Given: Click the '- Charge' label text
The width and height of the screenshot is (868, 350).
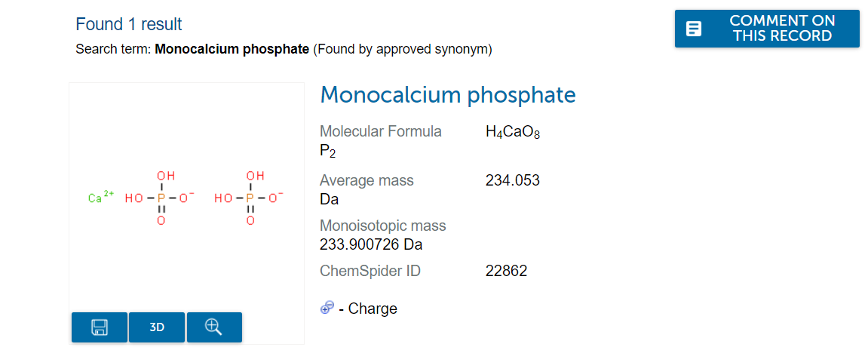Looking at the screenshot, I should (x=368, y=309).
